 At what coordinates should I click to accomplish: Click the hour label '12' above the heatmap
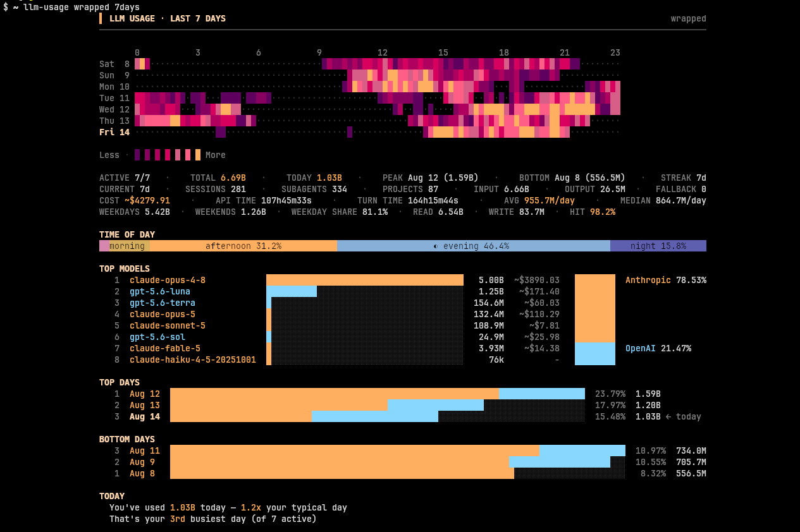coord(383,52)
